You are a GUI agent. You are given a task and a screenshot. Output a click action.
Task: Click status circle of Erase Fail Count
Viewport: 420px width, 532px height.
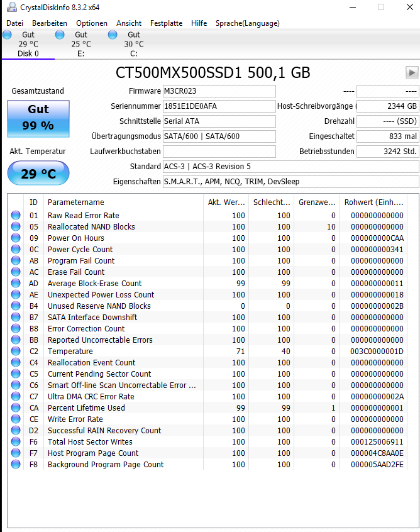coord(16,272)
